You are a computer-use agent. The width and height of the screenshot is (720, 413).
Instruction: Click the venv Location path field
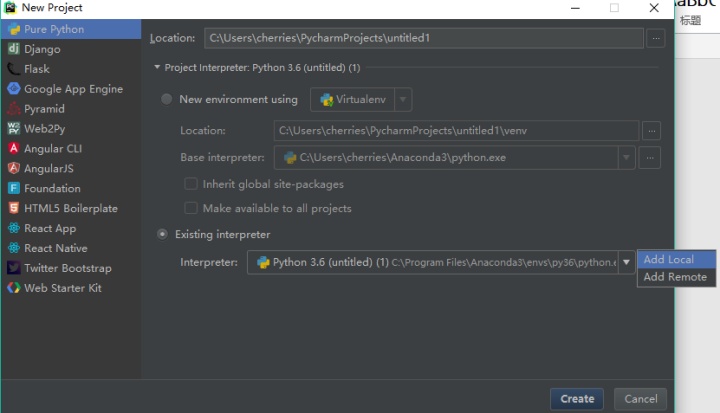tap(456, 131)
